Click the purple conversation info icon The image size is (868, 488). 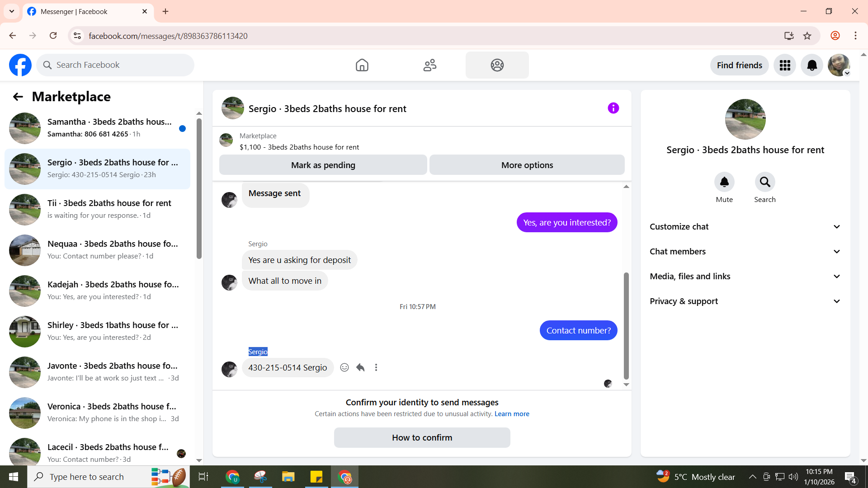click(613, 108)
